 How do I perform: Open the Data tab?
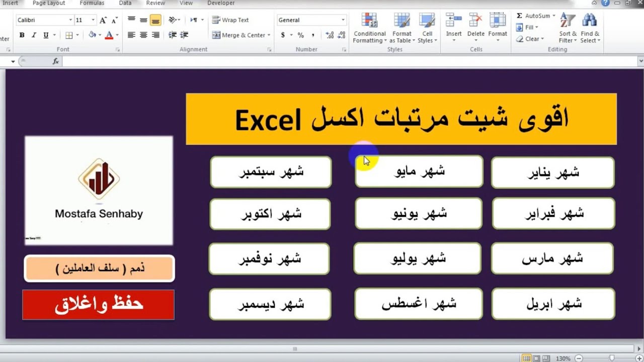click(125, 3)
